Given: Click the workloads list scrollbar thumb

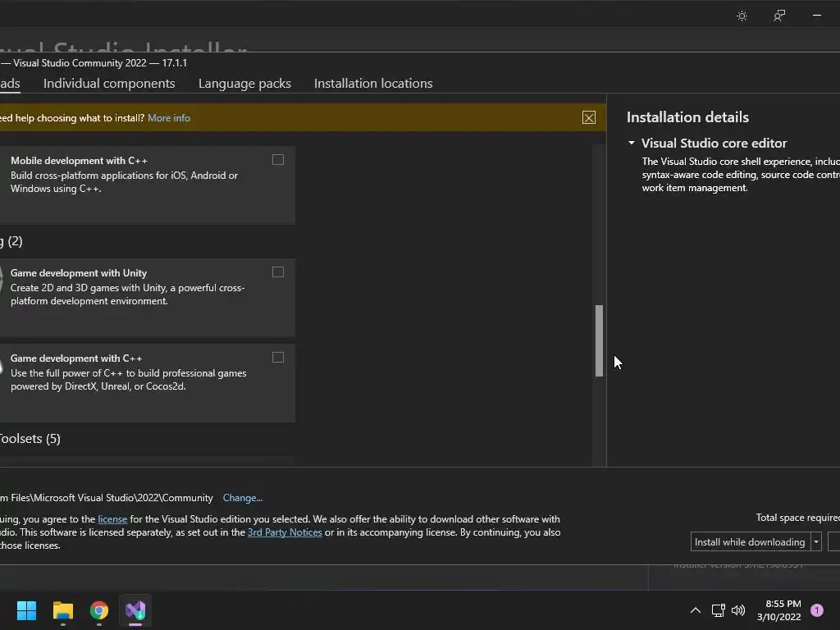Looking at the screenshot, I should coord(599,340).
